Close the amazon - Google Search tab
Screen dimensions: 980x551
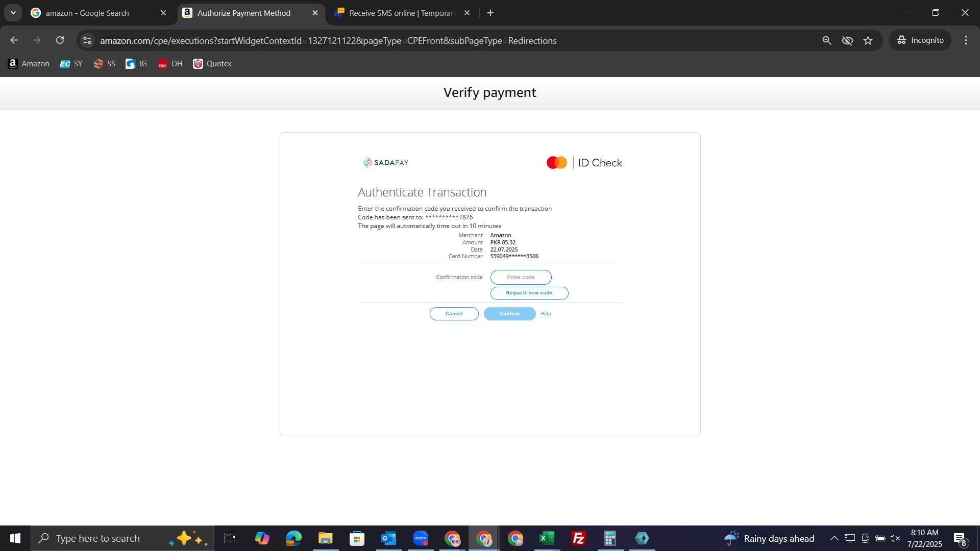tap(163, 13)
